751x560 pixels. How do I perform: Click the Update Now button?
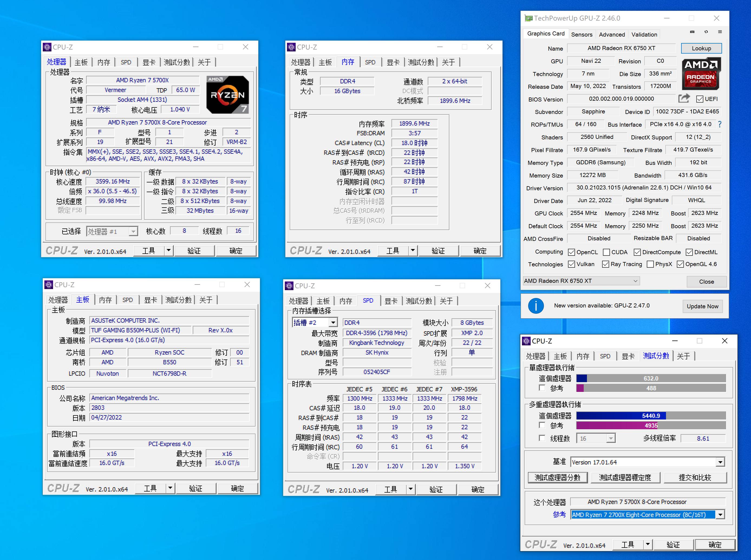click(702, 306)
